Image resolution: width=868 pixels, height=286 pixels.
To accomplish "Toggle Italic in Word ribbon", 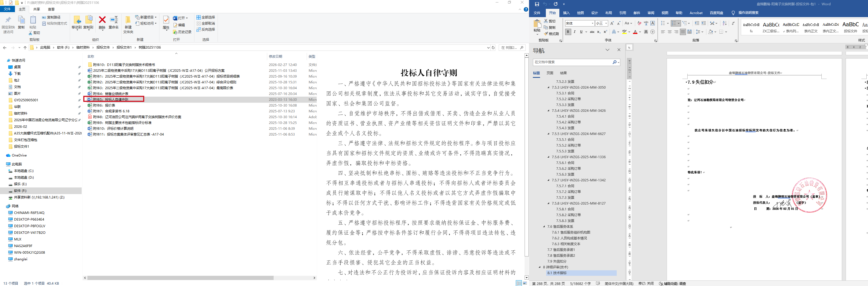I will point(575,32).
